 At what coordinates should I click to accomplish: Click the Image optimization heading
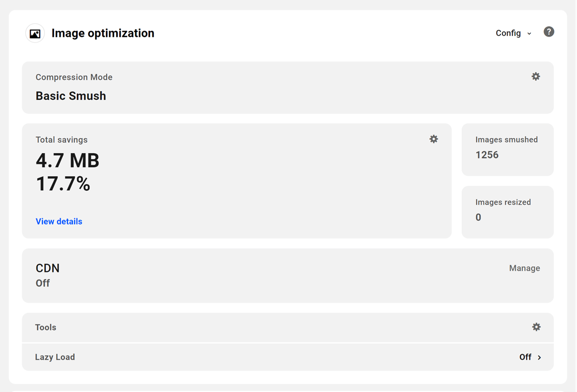pos(103,33)
